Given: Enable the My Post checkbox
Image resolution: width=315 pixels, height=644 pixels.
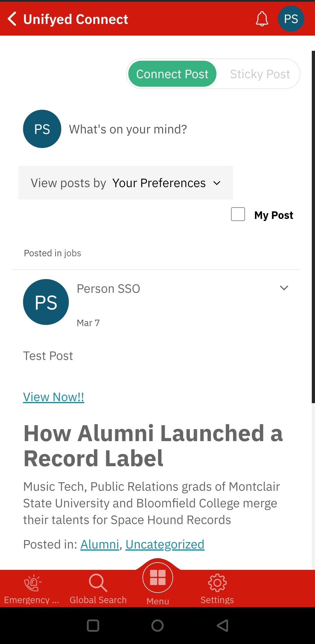Looking at the screenshot, I should [238, 214].
